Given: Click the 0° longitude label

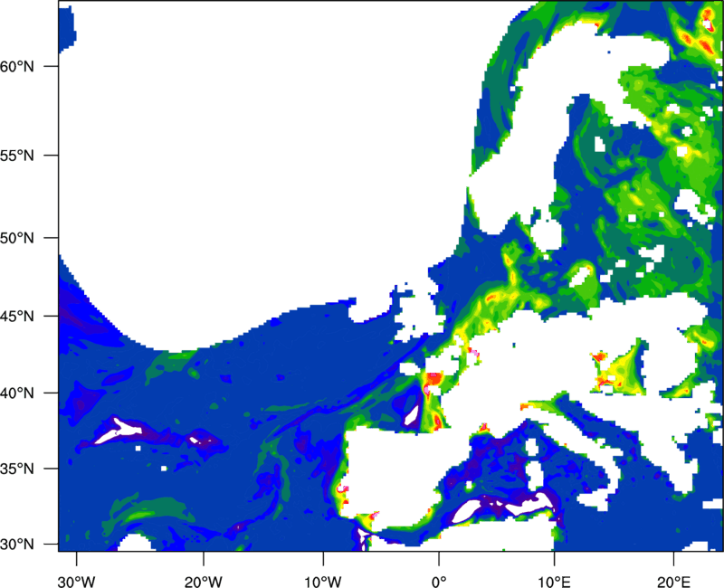Looking at the screenshot, I should click(x=439, y=582).
